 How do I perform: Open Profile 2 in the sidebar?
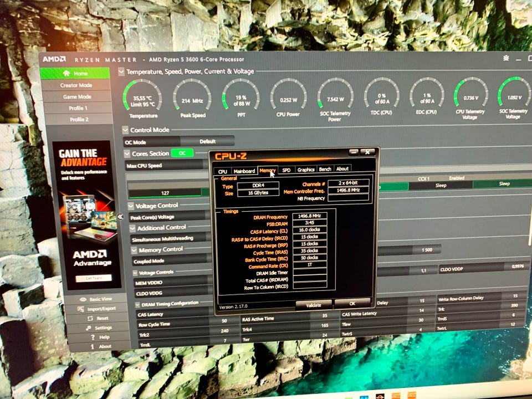(x=79, y=120)
